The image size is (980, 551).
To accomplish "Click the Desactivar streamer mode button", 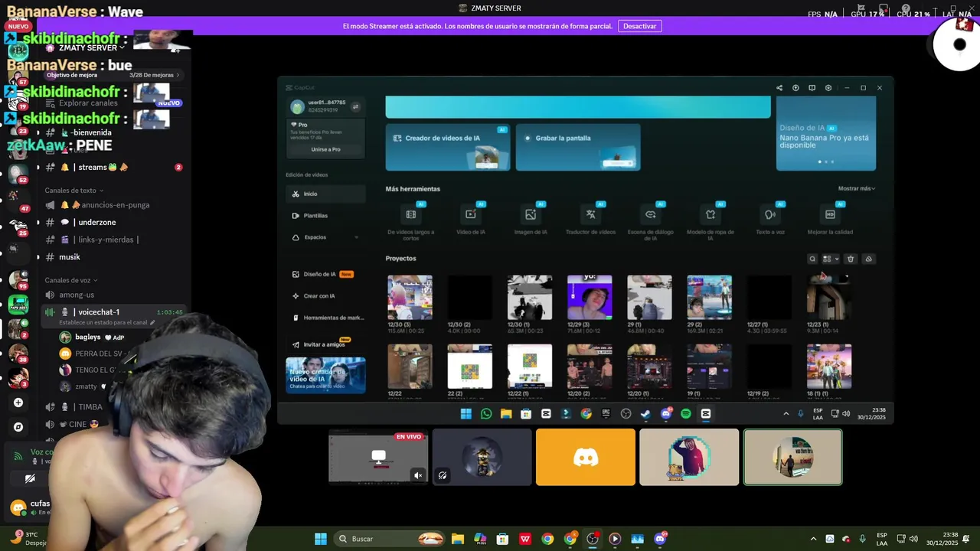I will click(x=639, y=26).
